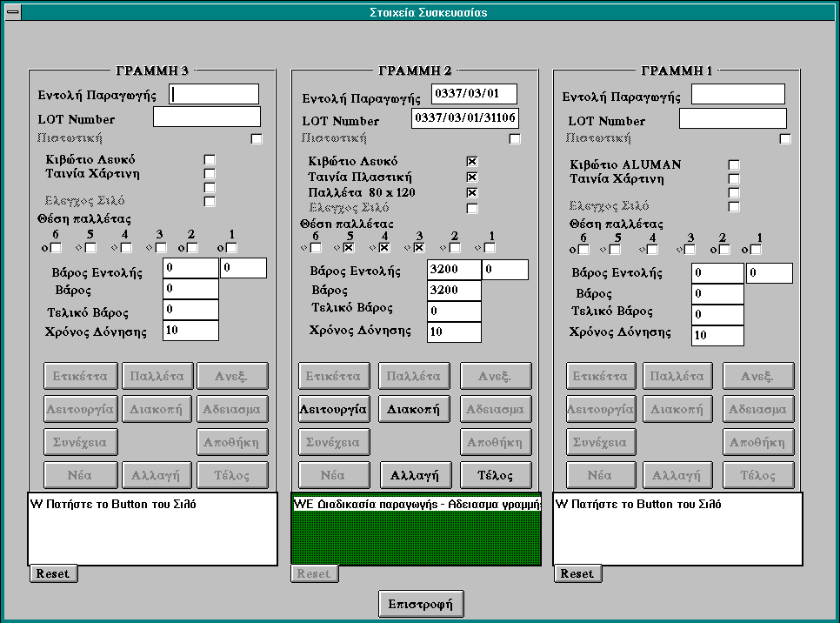
Task: Click Λειτουργία button in ΓΡΑΜΜΗ 2
Action: point(333,409)
